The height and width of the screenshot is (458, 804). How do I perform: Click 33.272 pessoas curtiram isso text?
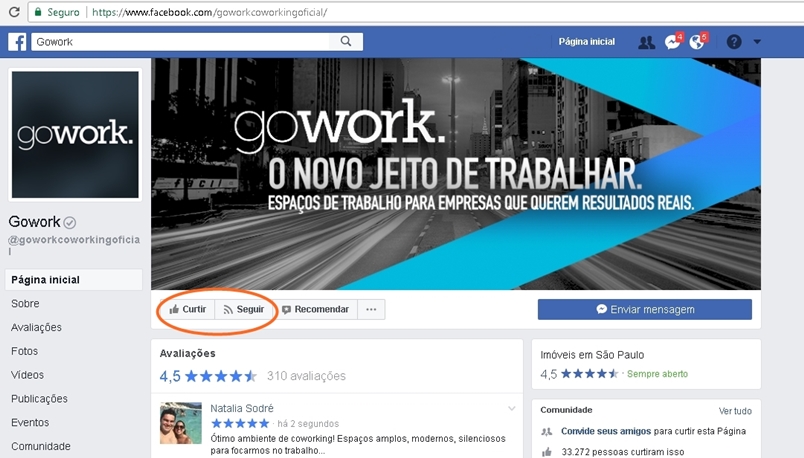622,452
